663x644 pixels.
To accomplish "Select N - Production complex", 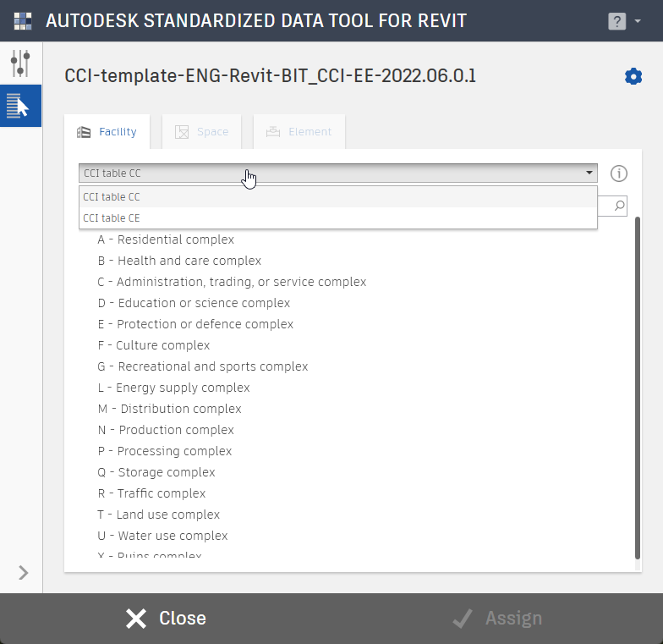I will pos(166,430).
